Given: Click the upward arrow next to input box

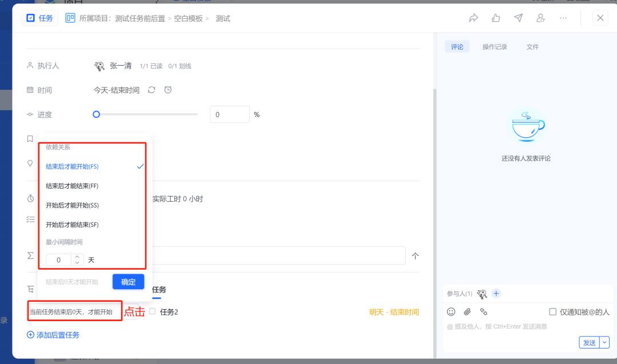Looking at the screenshot, I should [x=415, y=256].
